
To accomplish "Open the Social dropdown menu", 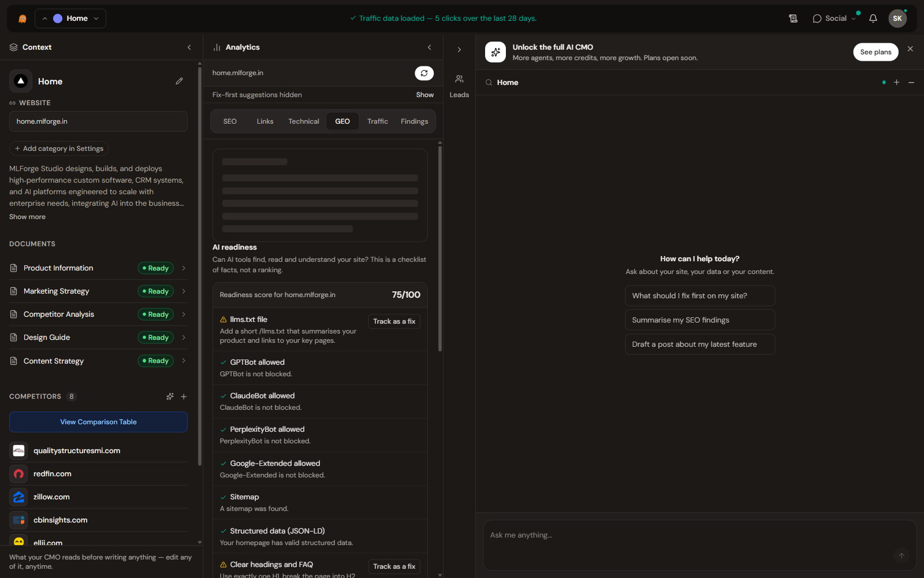I will click(x=834, y=18).
